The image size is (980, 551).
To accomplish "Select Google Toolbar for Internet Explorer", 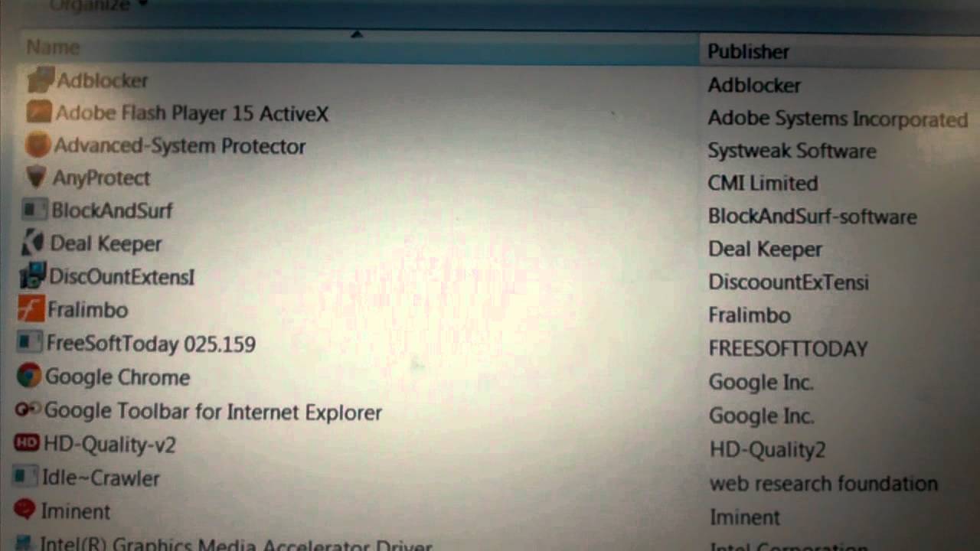I will 213,412.
